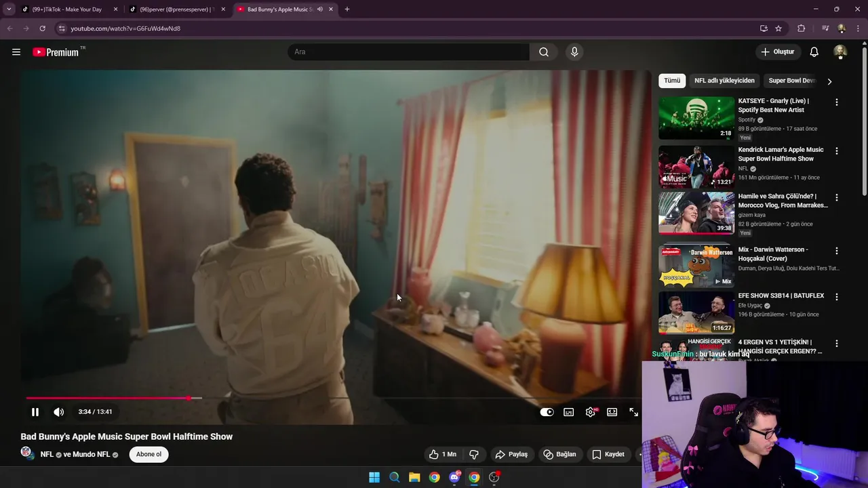This screenshot has height=488, width=868.
Task: Open the NFL channel avatar
Action: tap(26, 453)
